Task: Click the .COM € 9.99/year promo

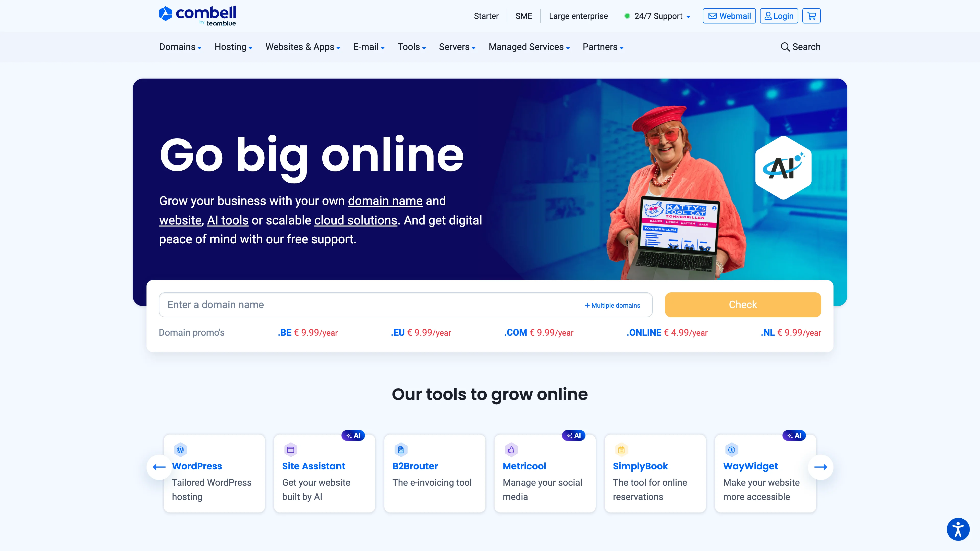Action: coord(539,333)
